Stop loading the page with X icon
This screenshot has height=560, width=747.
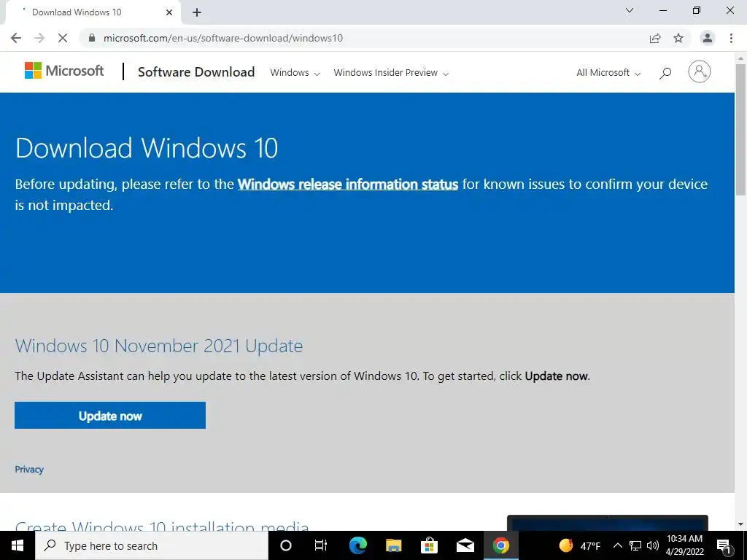click(63, 38)
